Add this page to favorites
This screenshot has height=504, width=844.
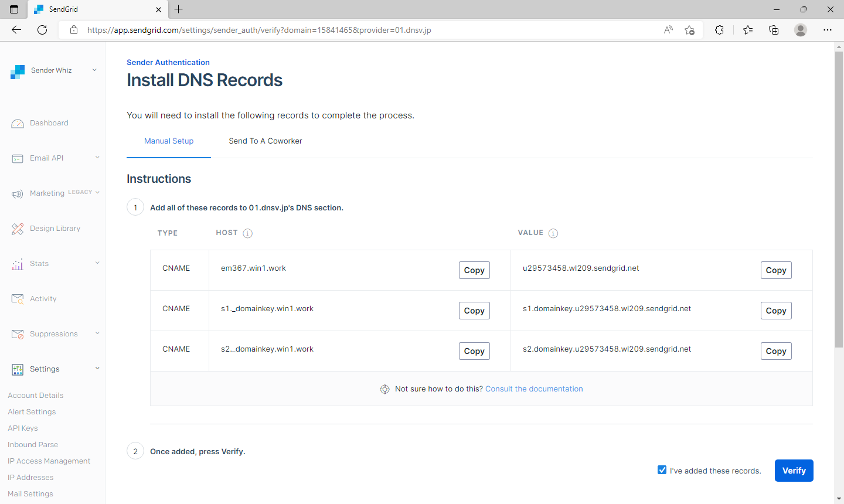tap(689, 30)
